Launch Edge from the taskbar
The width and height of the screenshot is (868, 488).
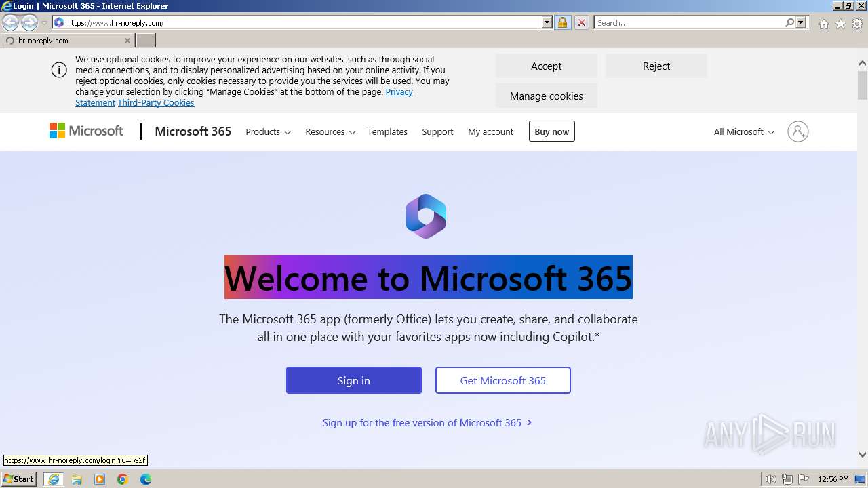[x=146, y=479]
